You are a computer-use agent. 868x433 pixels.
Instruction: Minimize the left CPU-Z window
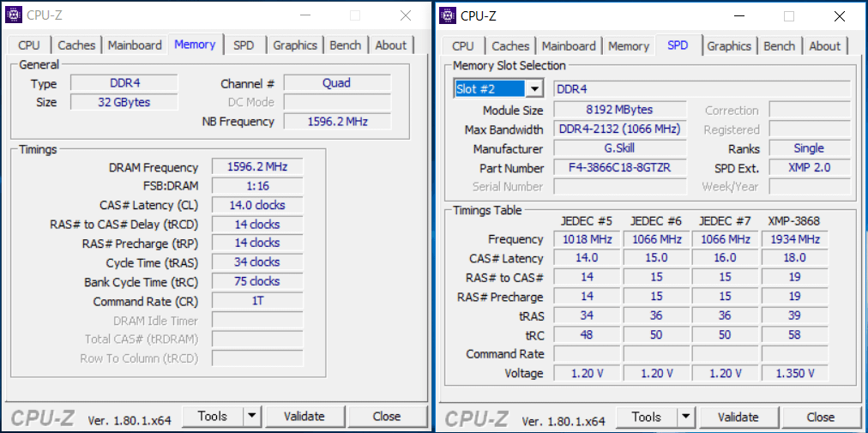(x=304, y=15)
